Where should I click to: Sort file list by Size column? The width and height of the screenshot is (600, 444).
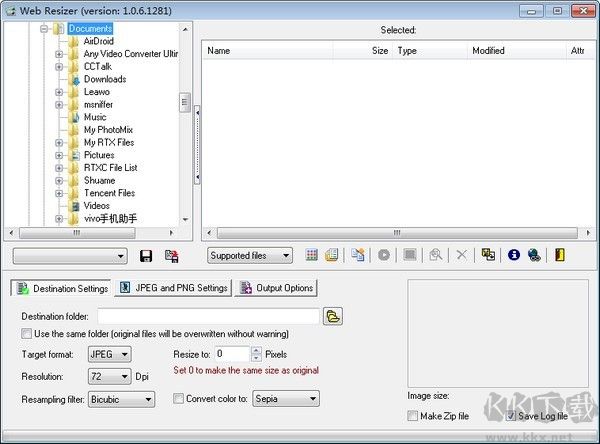coord(363,51)
